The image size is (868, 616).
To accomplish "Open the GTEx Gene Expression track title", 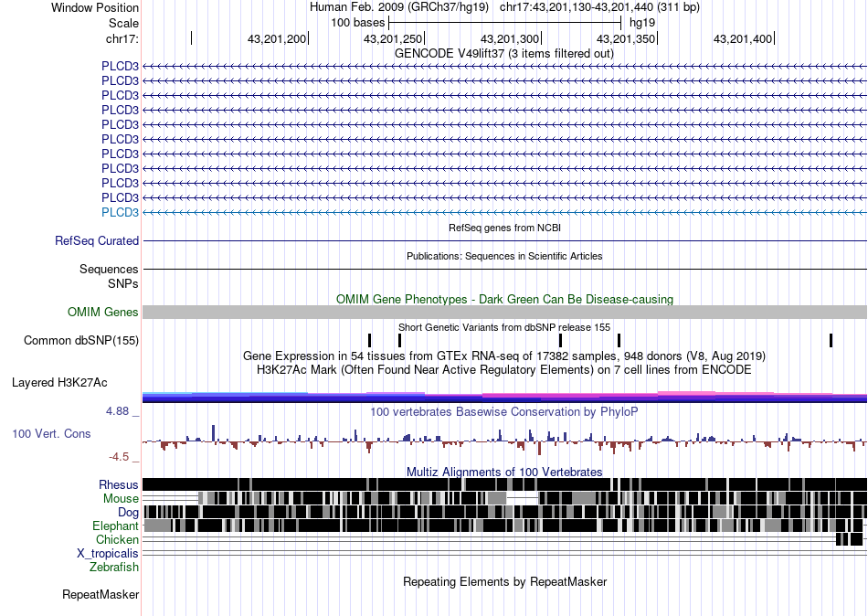I will [x=504, y=356].
